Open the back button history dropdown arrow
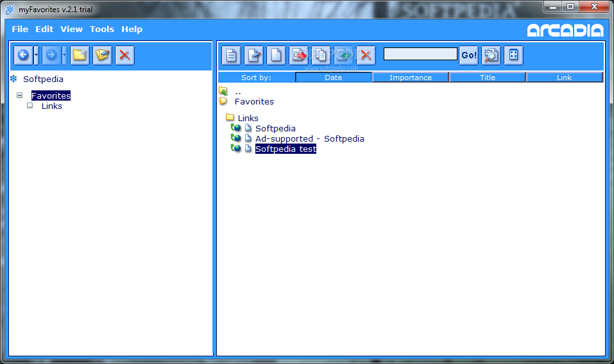 36,55
